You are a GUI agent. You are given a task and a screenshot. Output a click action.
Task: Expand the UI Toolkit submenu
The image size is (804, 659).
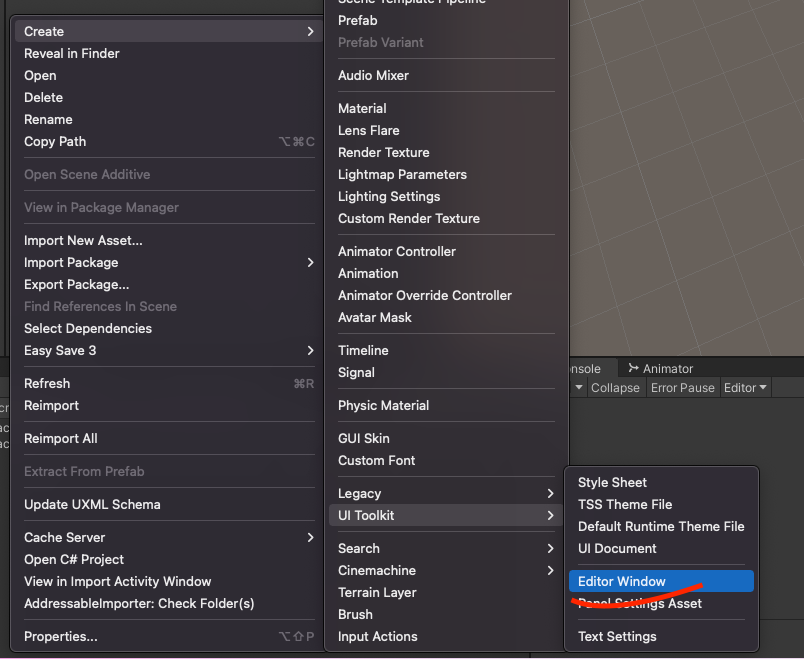[446, 515]
